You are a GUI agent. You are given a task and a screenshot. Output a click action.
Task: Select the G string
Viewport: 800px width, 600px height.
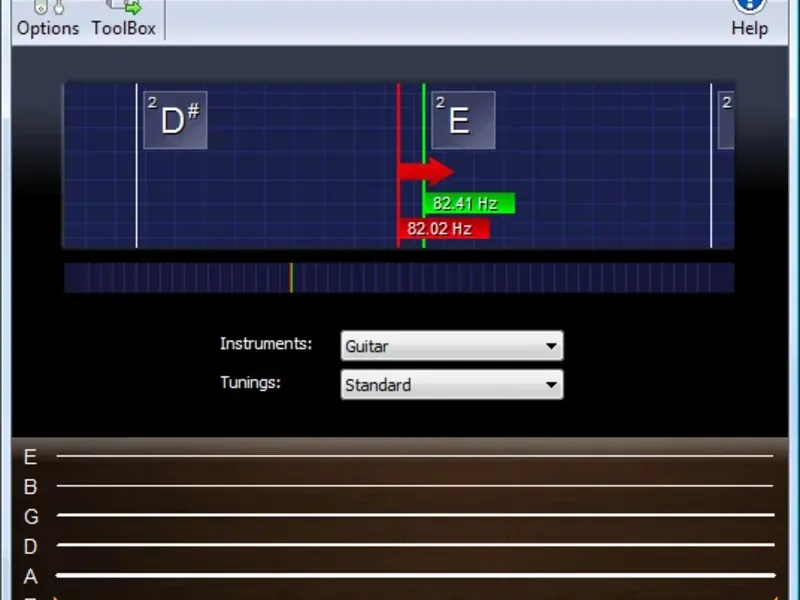415,515
